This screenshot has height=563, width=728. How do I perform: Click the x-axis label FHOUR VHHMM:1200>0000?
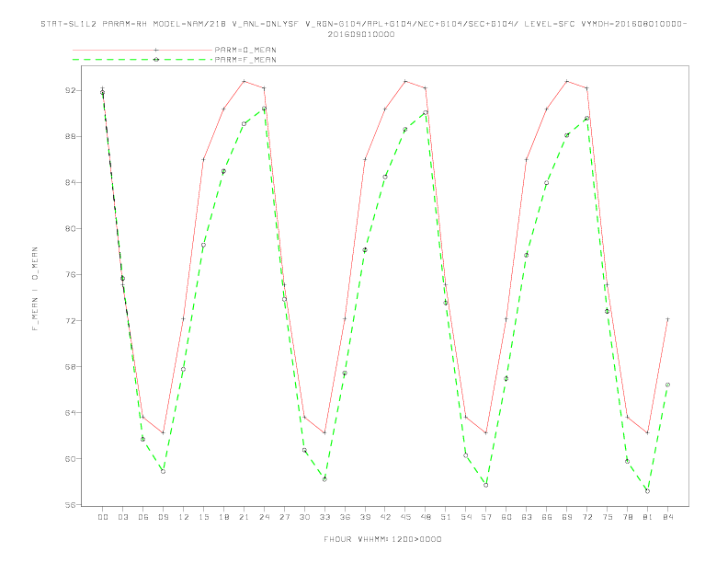[x=382, y=539]
